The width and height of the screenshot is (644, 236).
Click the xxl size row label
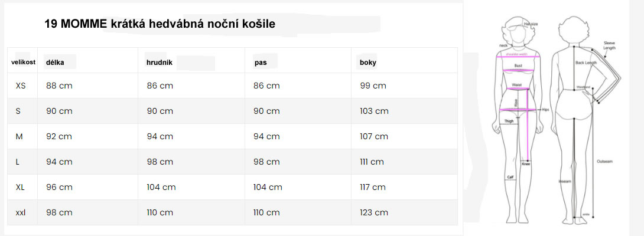point(21,212)
